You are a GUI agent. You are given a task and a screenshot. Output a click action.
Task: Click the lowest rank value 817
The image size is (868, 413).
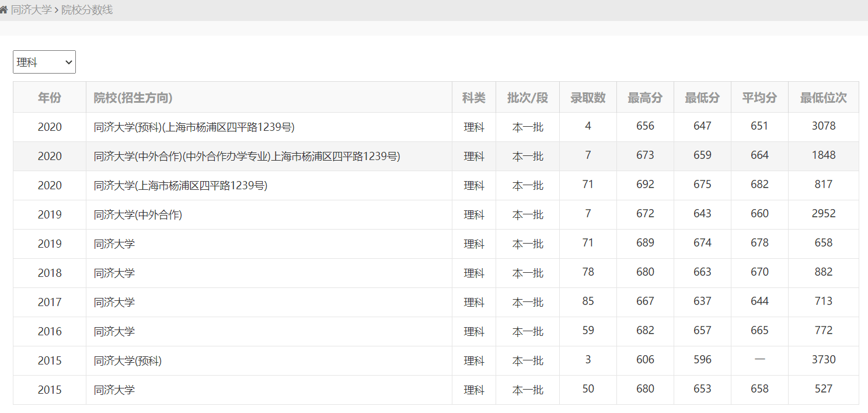(824, 184)
